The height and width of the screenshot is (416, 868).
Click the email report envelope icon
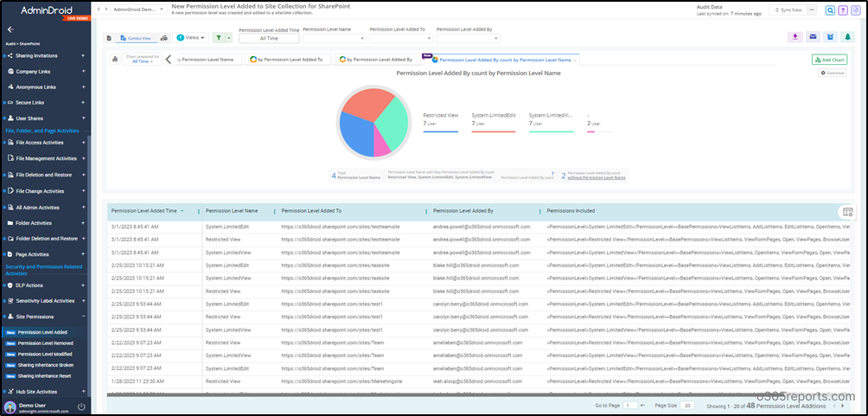[x=813, y=37]
